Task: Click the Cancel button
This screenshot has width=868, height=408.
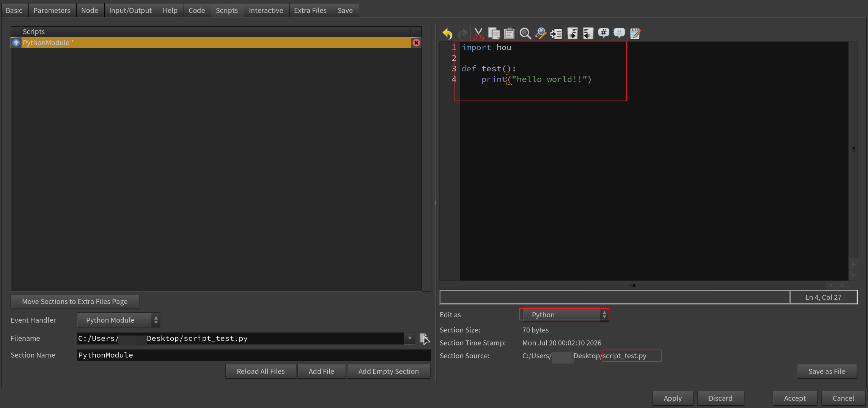Action: pos(843,398)
